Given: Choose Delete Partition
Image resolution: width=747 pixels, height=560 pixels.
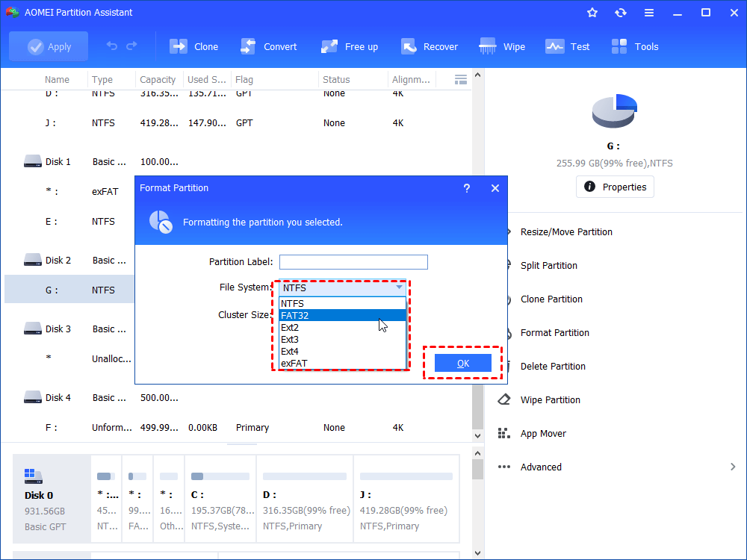Looking at the screenshot, I should coord(553,366).
